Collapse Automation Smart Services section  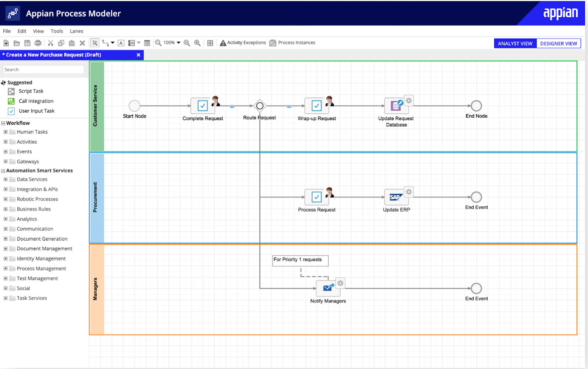click(3, 171)
